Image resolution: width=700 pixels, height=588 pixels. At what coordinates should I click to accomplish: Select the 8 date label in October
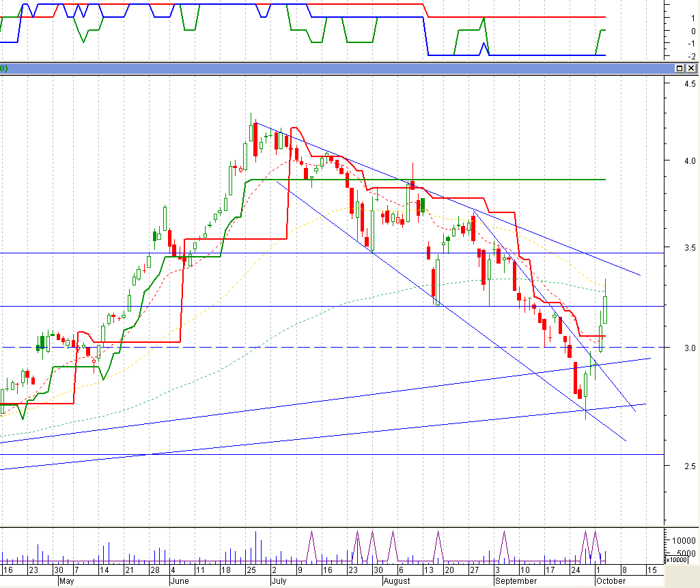[624, 570]
